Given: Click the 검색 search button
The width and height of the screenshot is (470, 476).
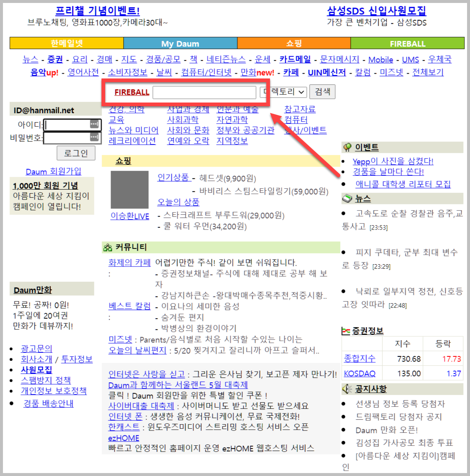Looking at the screenshot, I should (323, 92).
